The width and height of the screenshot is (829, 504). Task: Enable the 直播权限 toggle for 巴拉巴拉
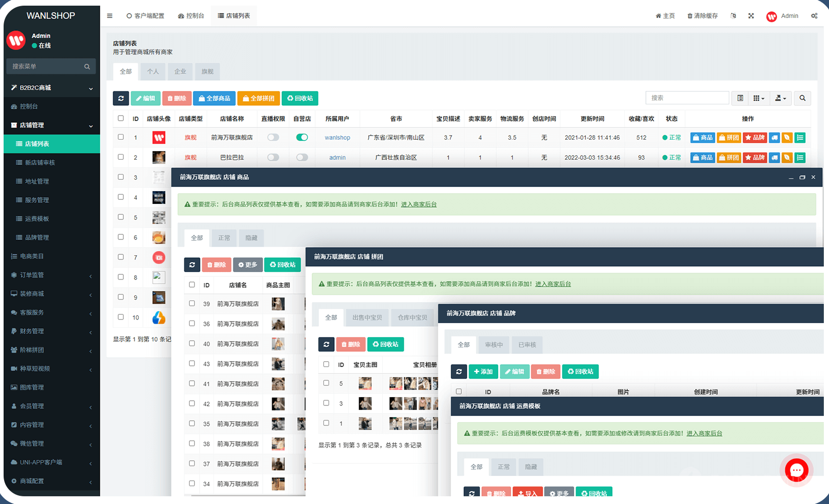(273, 158)
